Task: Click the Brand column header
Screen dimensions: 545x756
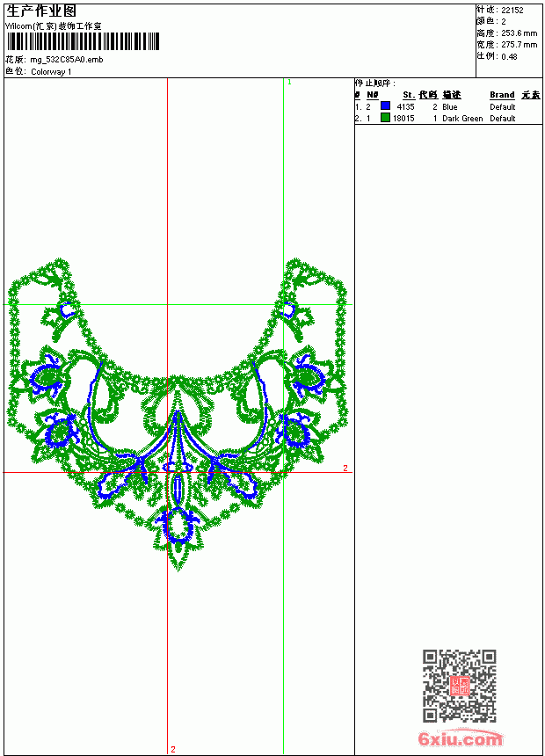Action: click(x=502, y=95)
